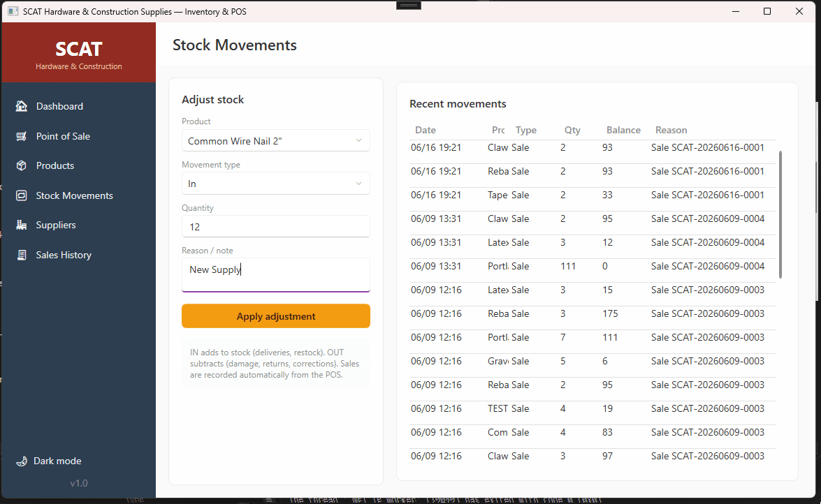821x504 pixels.
Task: Minimize the SCAT window
Action: (x=736, y=11)
